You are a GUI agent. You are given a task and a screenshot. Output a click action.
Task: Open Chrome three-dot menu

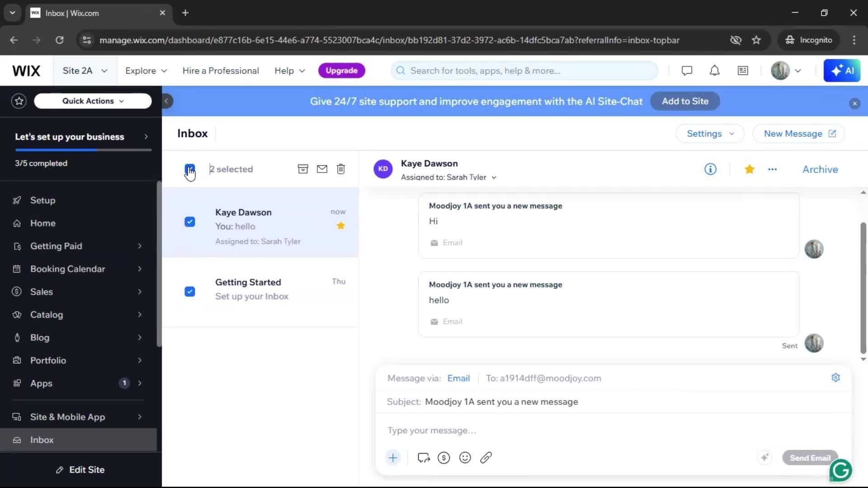pyautogui.click(x=854, y=40)
